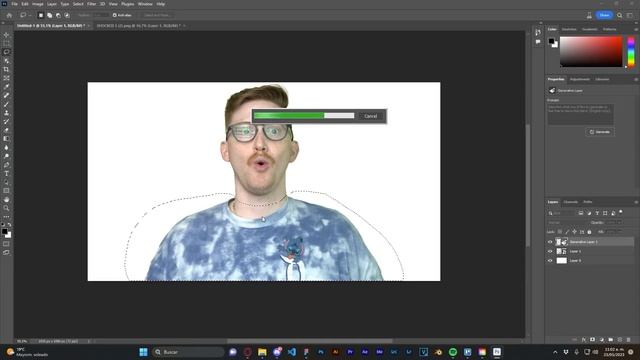
Task: Click the Generate button in Properties
Action: point(600,132)
